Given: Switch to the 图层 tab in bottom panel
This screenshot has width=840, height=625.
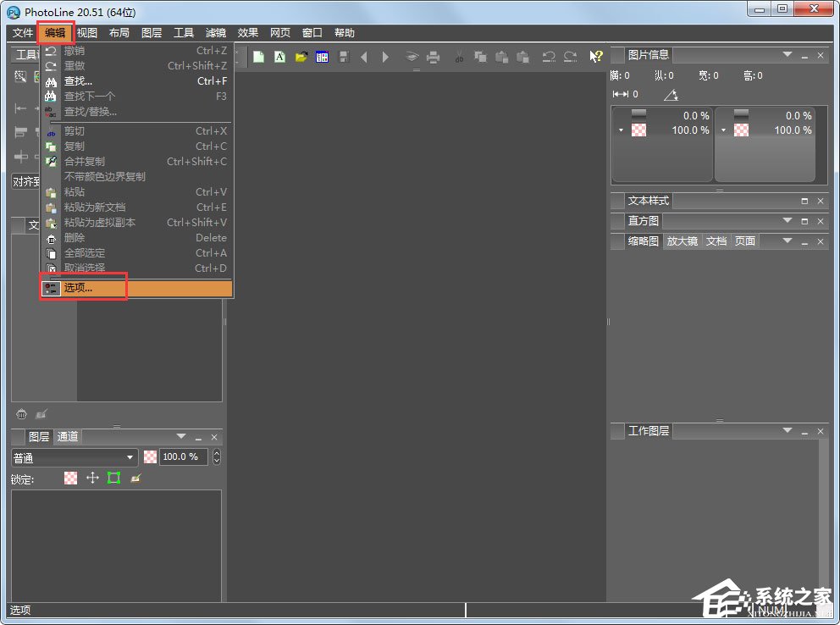Looking at the screenshot, I should [39, 436].
